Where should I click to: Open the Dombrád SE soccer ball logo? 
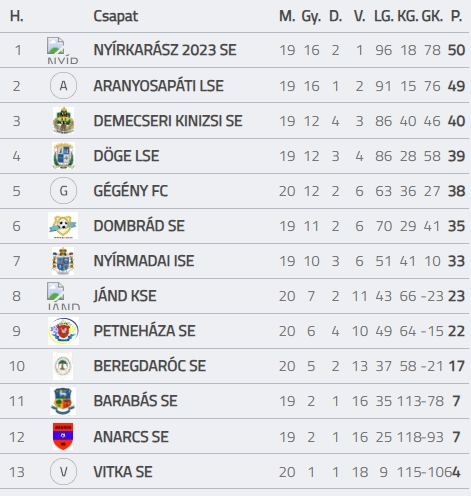coord(63,226)
